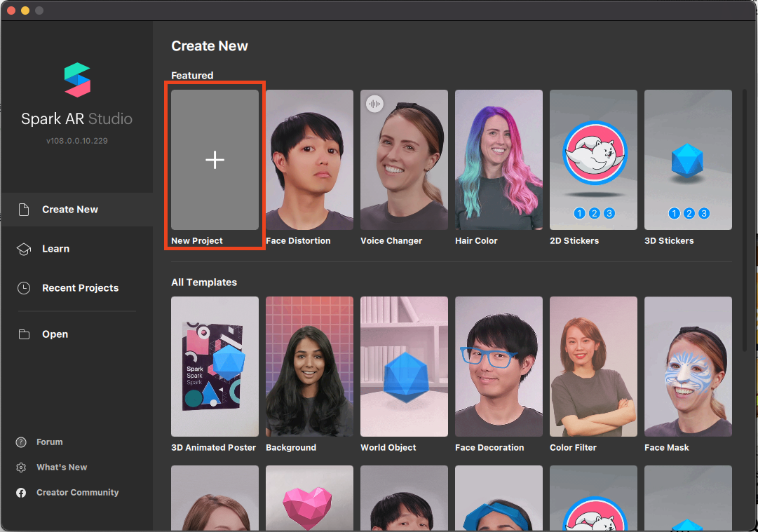Image resolution: width=758 pixels, height=532 pixels.
Task: Choose the 2D Stickers template thumbnail
Action: point(593,160)
